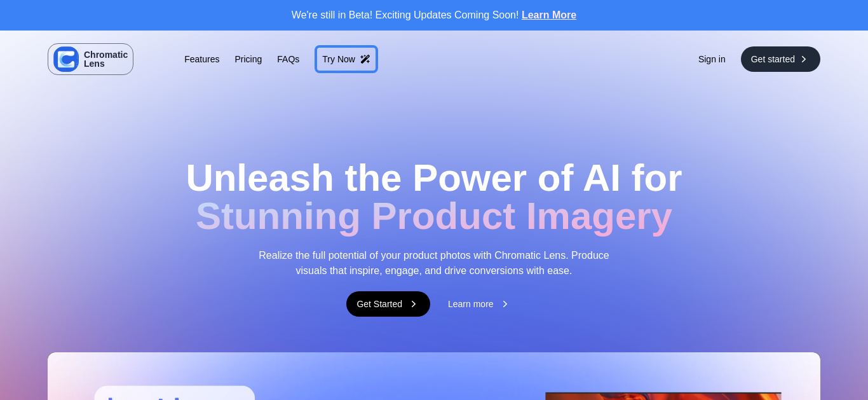Click the chevron arrow inside hero Get Started
The image size is (868, 400).
pos(413,304)
